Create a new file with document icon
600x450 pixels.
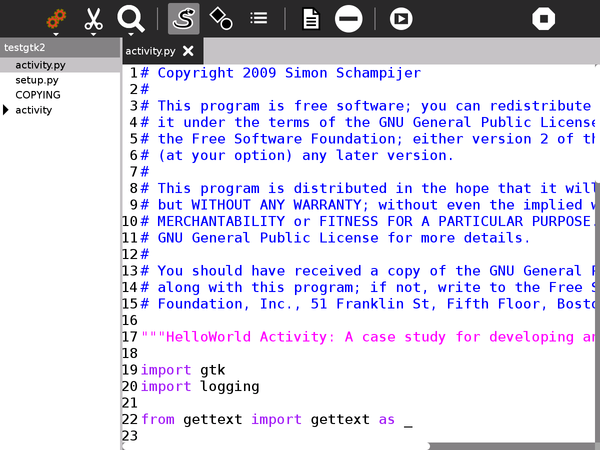(x=311, y=18)
